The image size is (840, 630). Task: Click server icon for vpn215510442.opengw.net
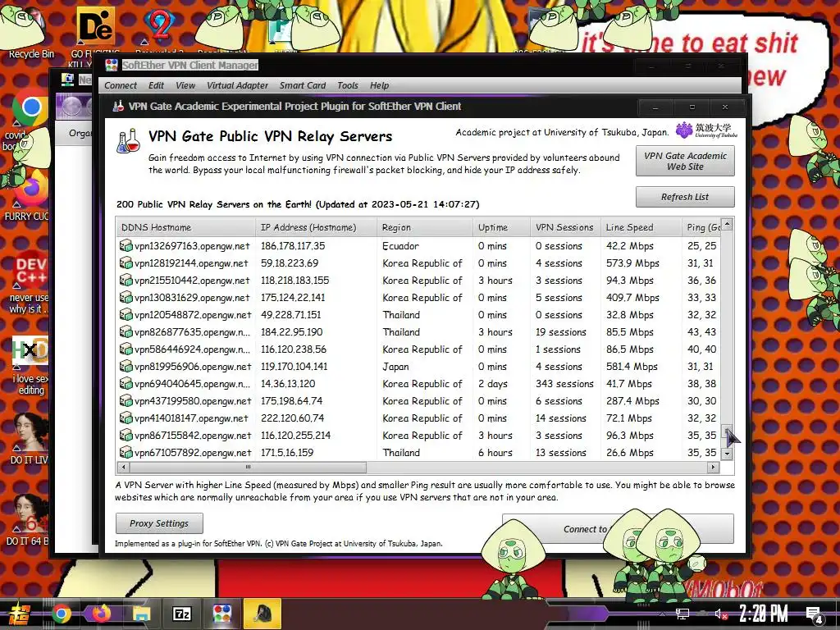click(126, 281)
